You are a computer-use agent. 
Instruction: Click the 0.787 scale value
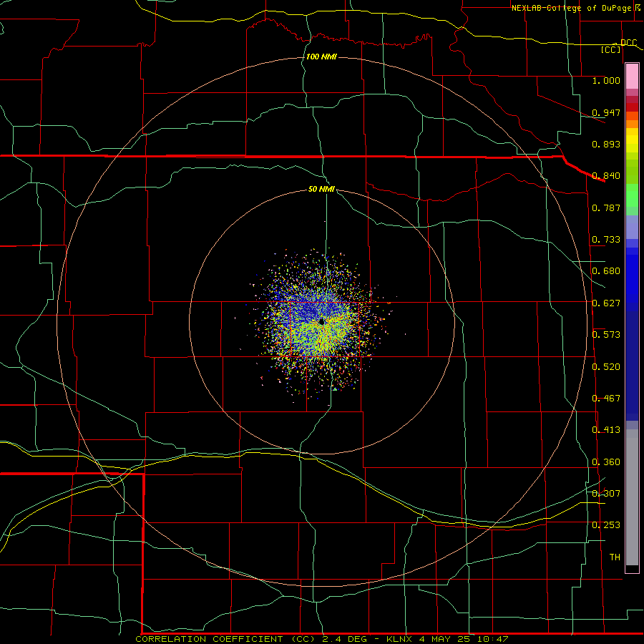tap(606, 208)
